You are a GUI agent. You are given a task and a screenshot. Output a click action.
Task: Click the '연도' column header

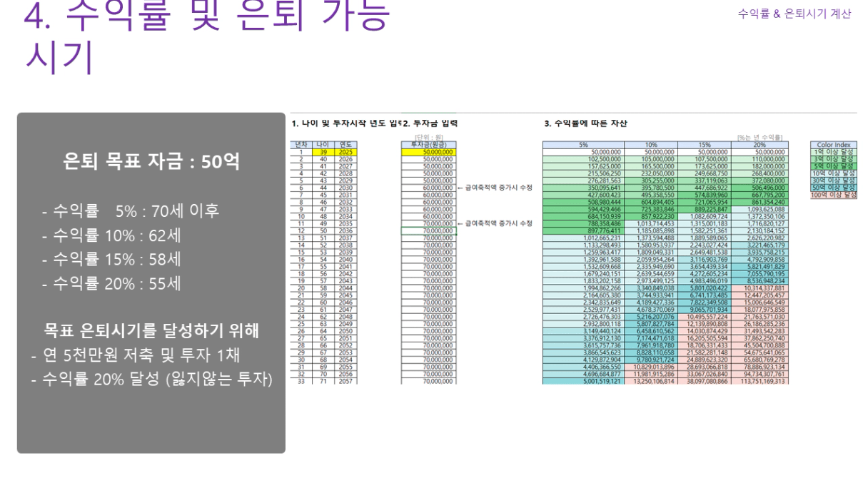tap(345, 145)
